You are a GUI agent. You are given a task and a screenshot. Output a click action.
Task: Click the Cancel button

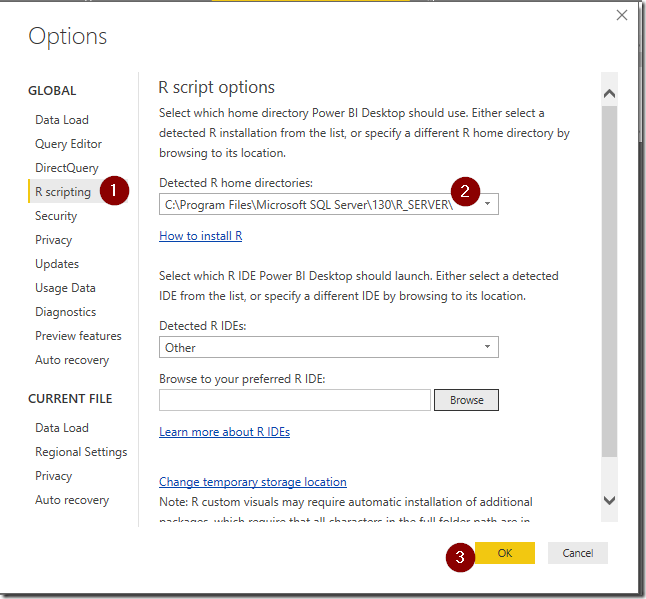(578, 553)
